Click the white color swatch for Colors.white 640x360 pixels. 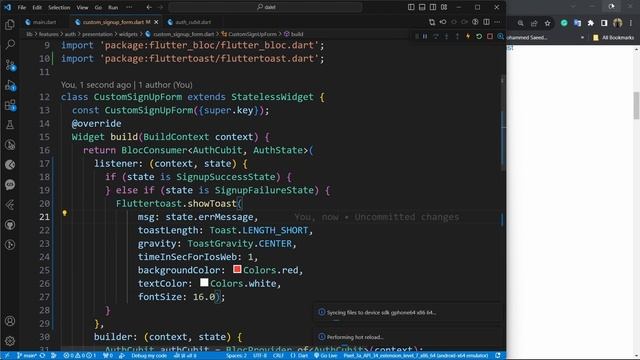coord(204,282)
